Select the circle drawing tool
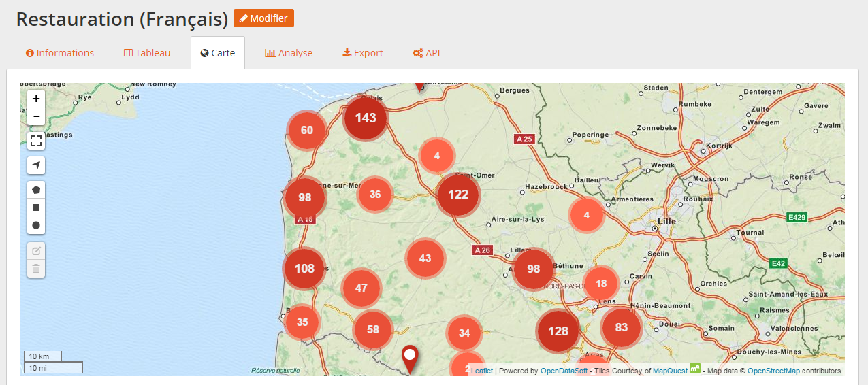The width and height of the screenshot is (868, 385). pyautogui.click(x=36, y=225)
